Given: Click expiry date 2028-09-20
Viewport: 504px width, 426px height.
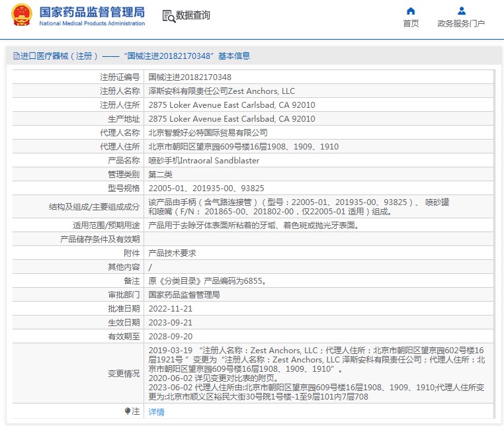Looking at the screenshot, I should pyautogui.click(x=171, y=336).
